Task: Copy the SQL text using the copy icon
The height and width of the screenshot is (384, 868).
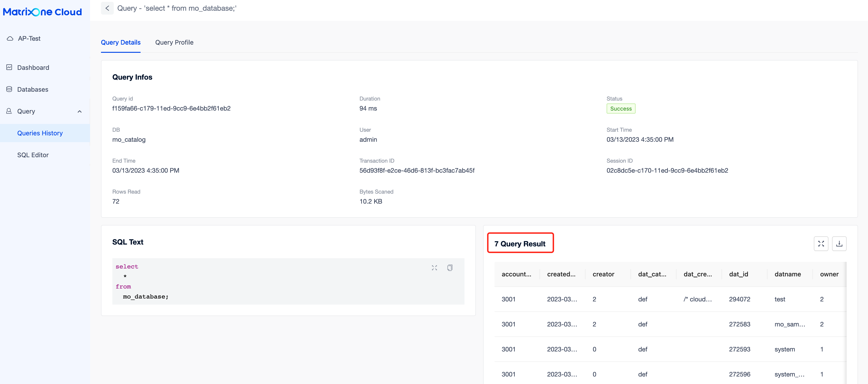Action: click(x=450, y=267)
